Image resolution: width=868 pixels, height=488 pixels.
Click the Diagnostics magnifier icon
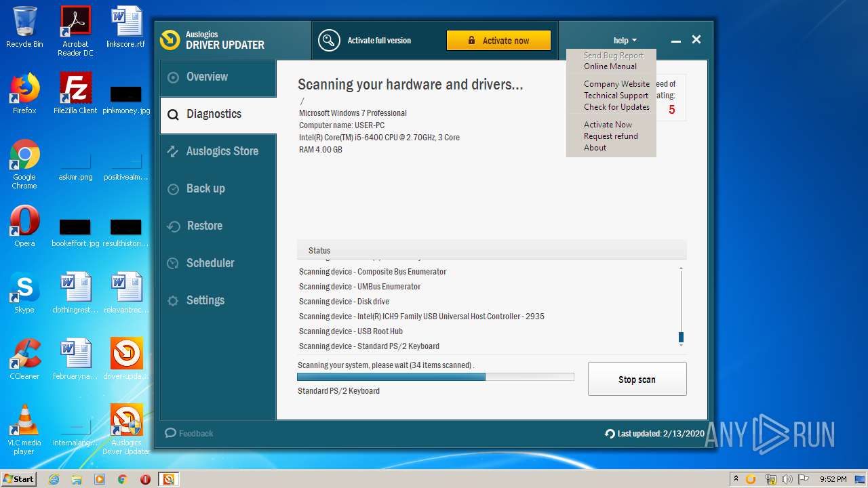coord(174,115)
